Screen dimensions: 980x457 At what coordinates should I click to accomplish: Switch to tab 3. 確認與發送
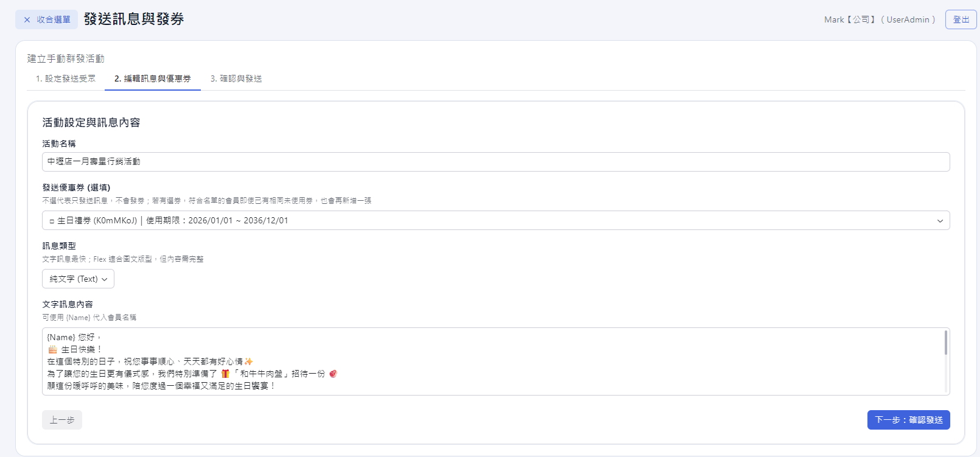click(x=236, y=78)
